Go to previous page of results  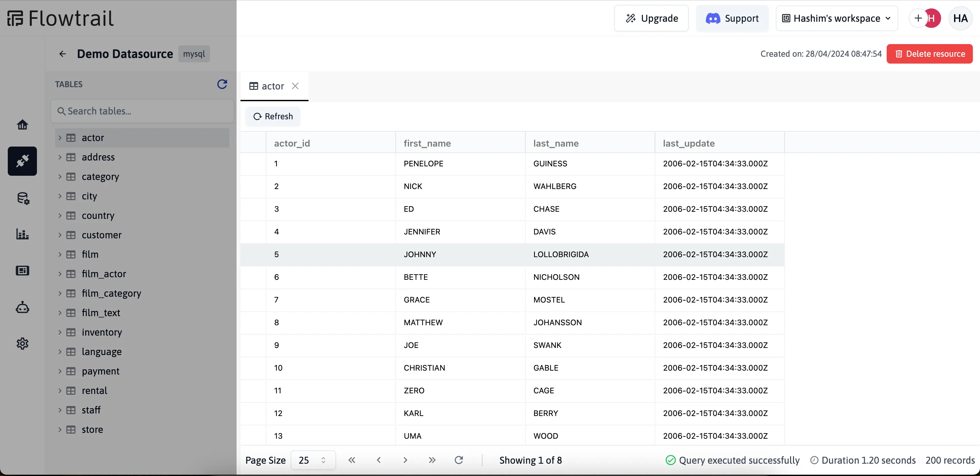click(379, 460)
